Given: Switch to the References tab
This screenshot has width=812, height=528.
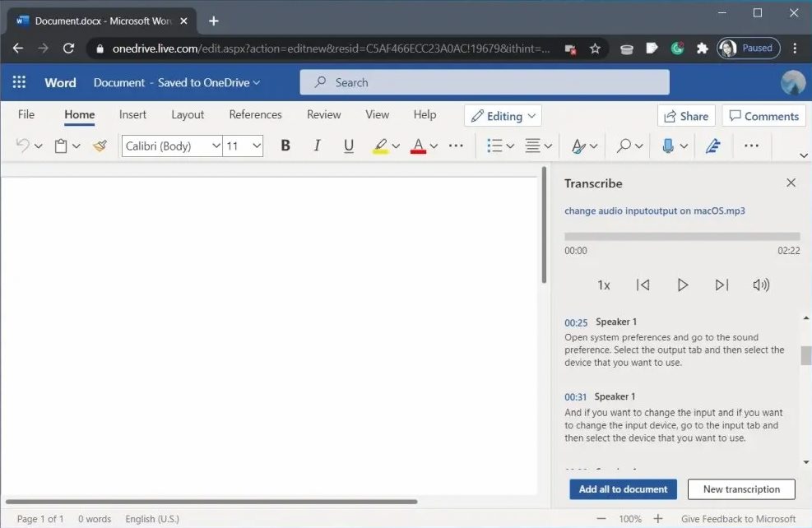Looking at the screenshot, I should 255,114.
